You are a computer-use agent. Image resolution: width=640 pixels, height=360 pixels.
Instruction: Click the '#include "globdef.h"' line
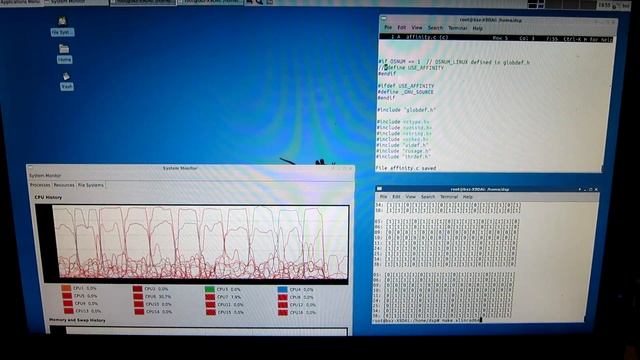point(407,110)
